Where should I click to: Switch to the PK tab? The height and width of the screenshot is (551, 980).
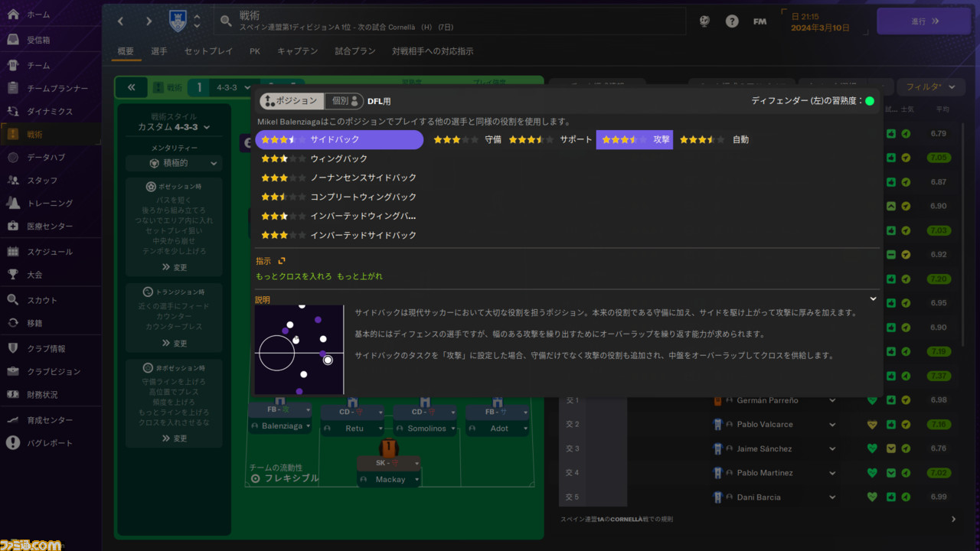255,51
